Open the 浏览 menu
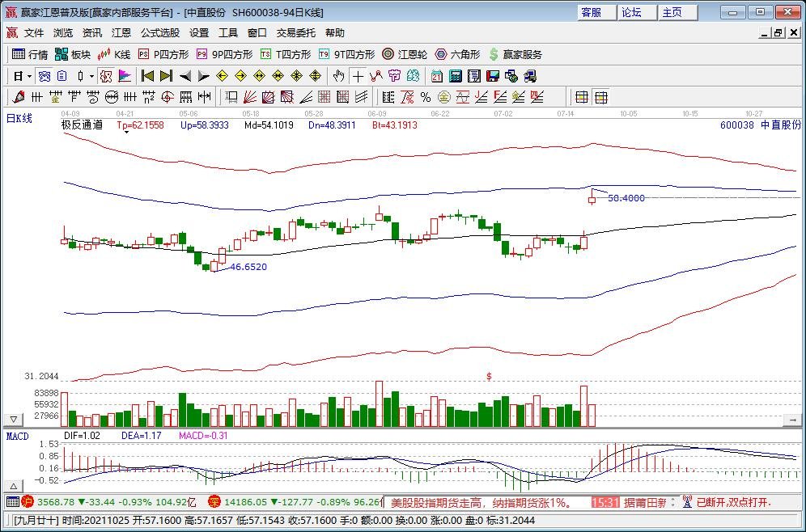The height and width of the screenshot is (532, 806). [x=63, y=33]
